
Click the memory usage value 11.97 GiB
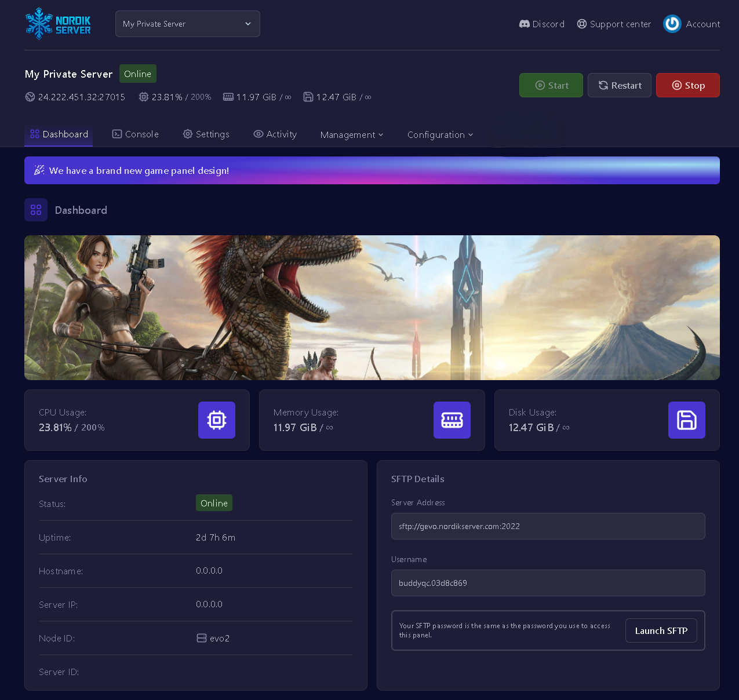click(295, 428)
